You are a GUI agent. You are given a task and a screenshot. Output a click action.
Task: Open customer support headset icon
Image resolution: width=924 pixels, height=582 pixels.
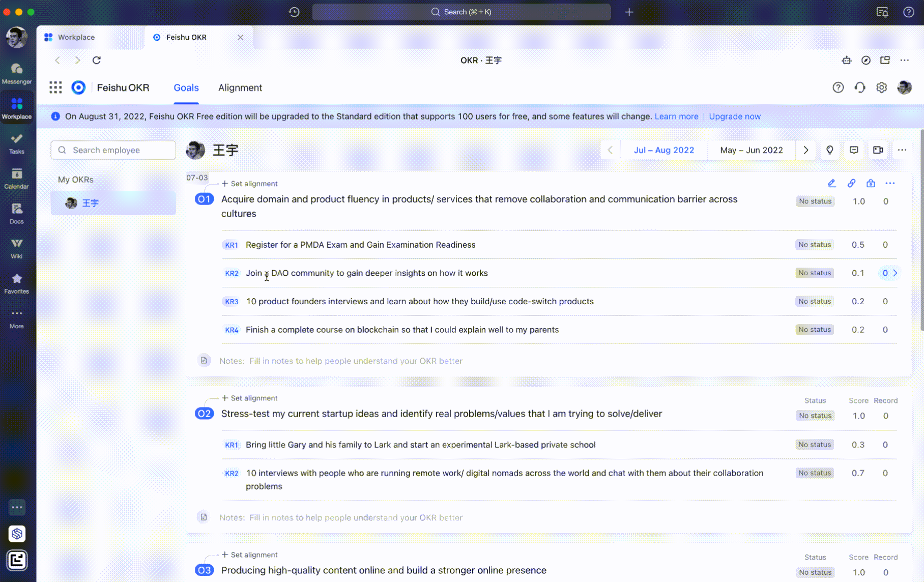(860, 88)
